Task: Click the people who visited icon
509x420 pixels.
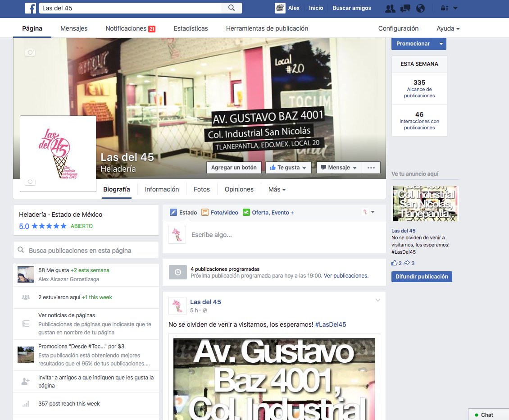Action: point(26,297)
